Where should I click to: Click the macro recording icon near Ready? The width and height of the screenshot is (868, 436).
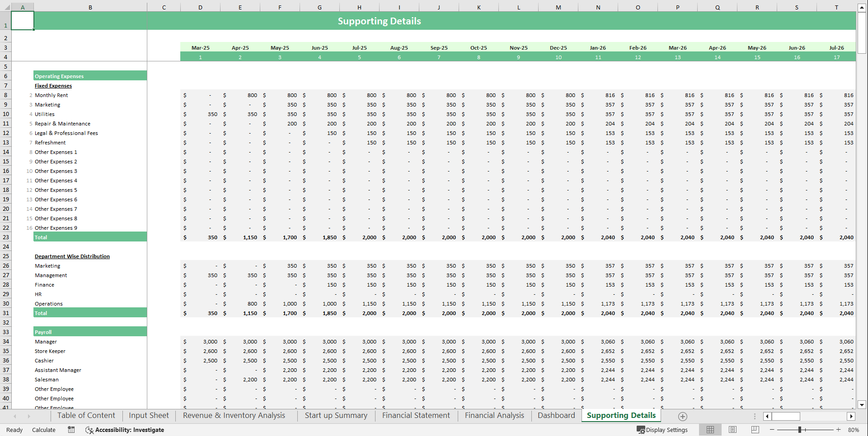[71, 430]
